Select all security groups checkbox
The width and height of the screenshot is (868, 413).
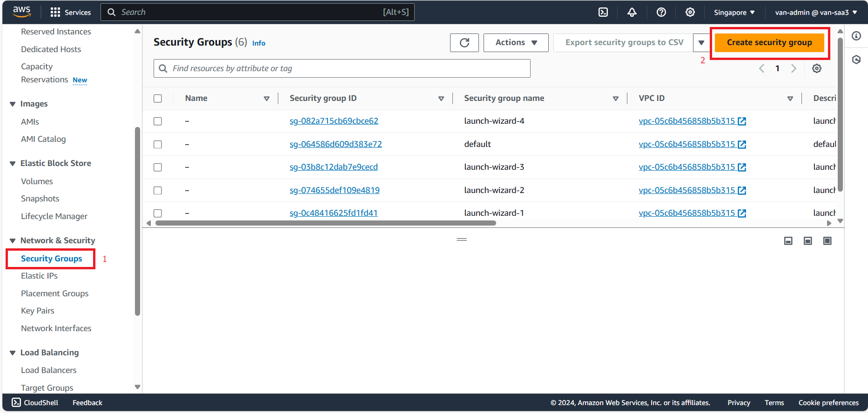pos(158,99)
